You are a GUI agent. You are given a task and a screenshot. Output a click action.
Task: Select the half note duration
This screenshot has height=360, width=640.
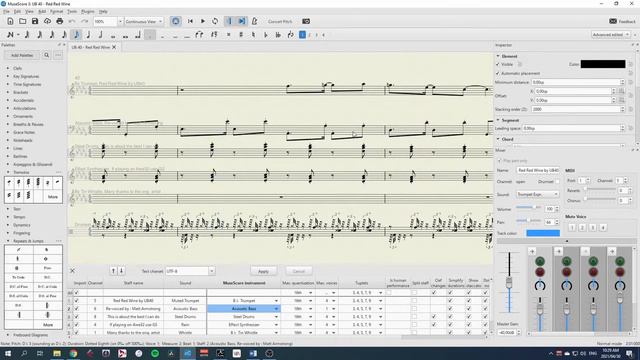coord(100,35)
